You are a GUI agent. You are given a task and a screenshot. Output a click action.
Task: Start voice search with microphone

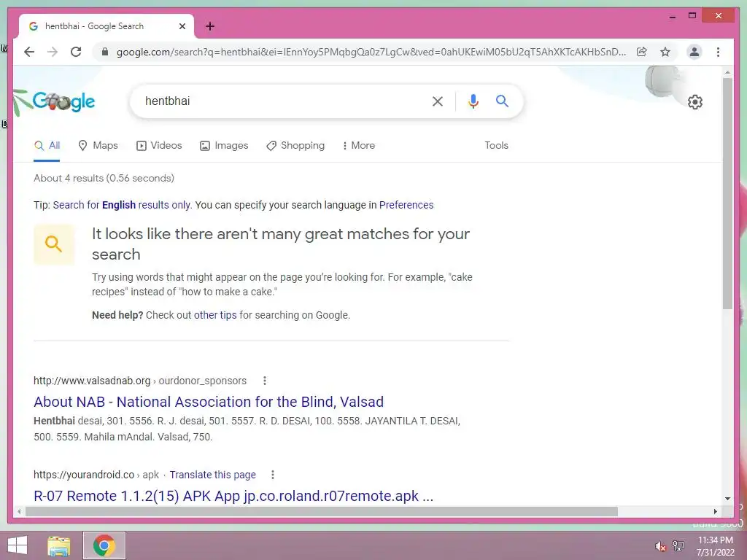tap(473, 101)
